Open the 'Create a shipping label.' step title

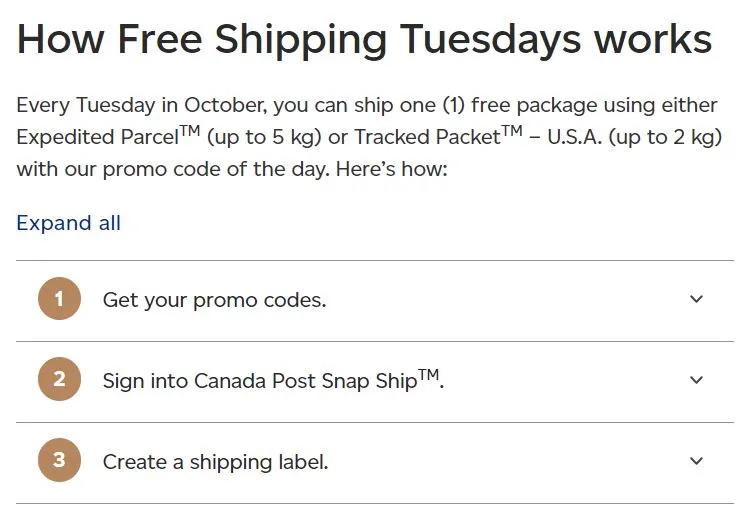coord(216,462)
